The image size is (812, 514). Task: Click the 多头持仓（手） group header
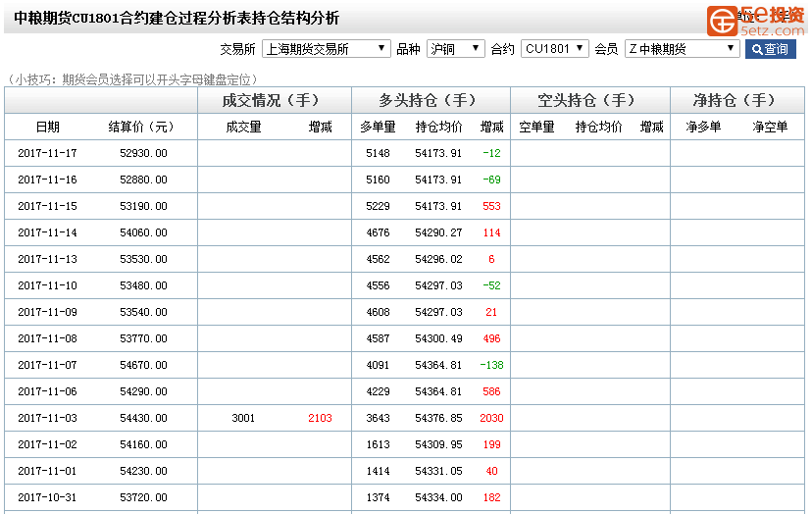coord(428,100)
